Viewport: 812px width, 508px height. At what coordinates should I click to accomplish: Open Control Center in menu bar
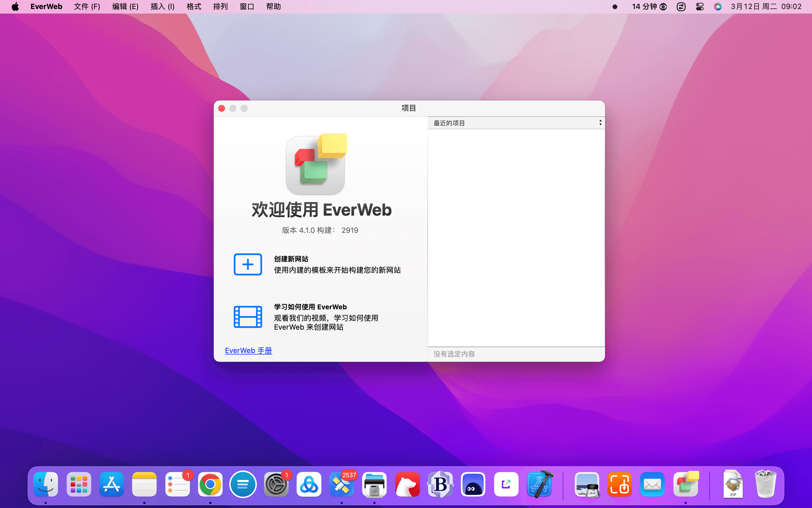point(700,6)
